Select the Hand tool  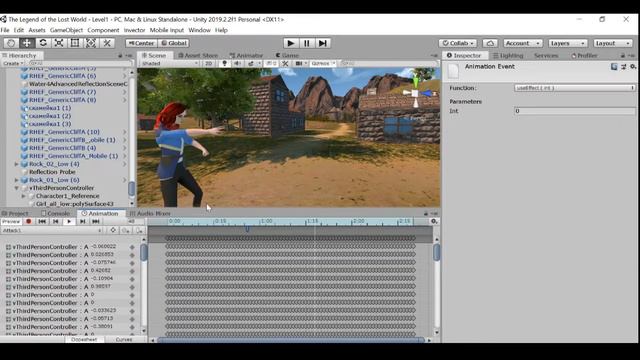[x=11, y=43]
